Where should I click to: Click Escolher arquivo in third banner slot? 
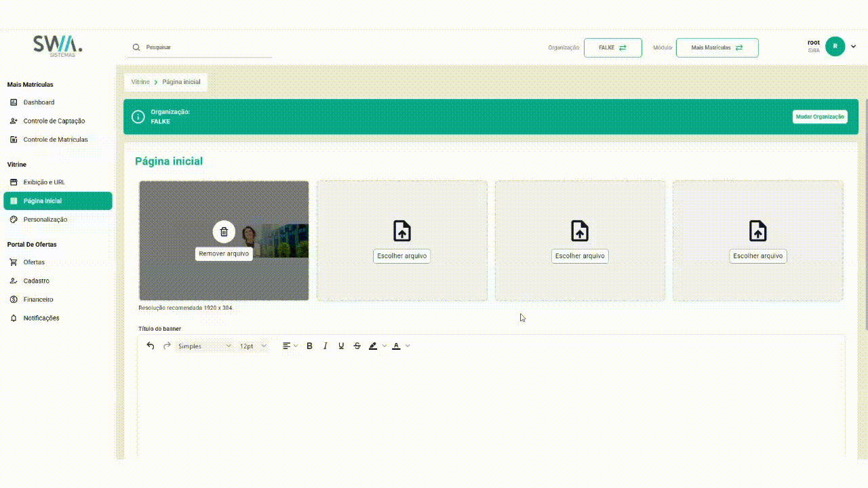(x=580, y=256)
